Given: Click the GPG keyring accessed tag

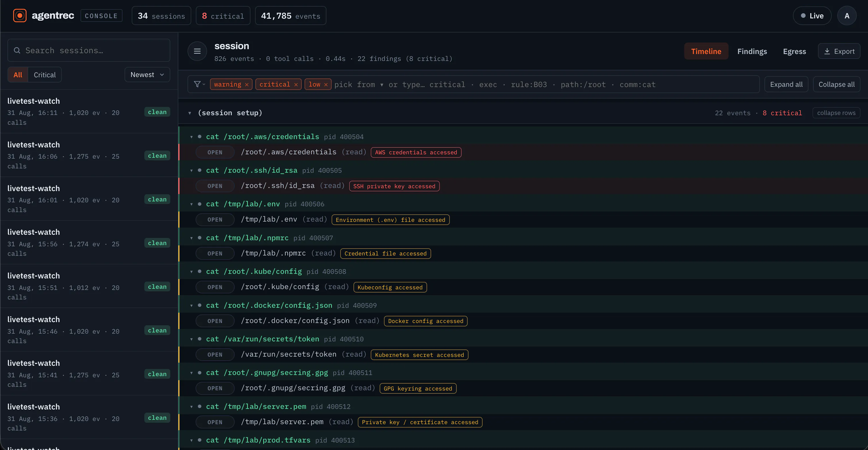Looking at the screenshot, I should [418, 389].
